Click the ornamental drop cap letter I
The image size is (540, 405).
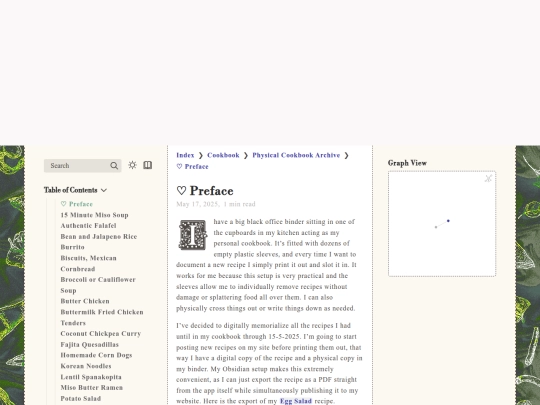(193, 235)
